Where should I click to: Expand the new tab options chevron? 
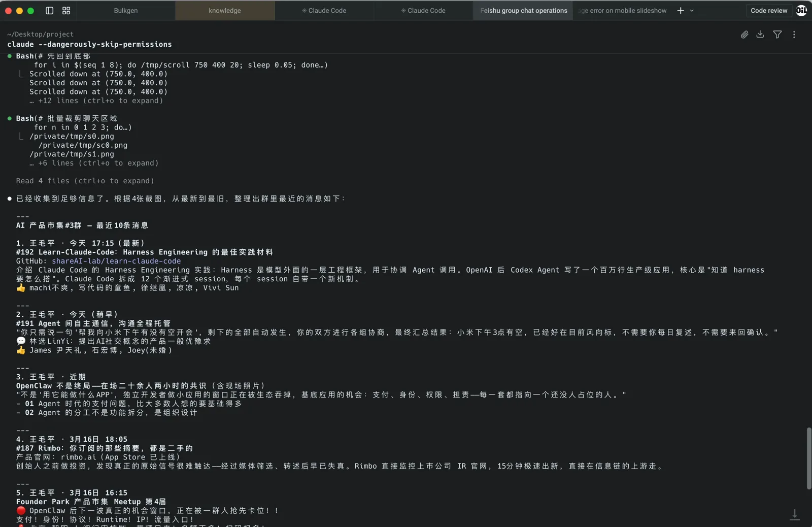pyautogui.click(x=692, y=11)
